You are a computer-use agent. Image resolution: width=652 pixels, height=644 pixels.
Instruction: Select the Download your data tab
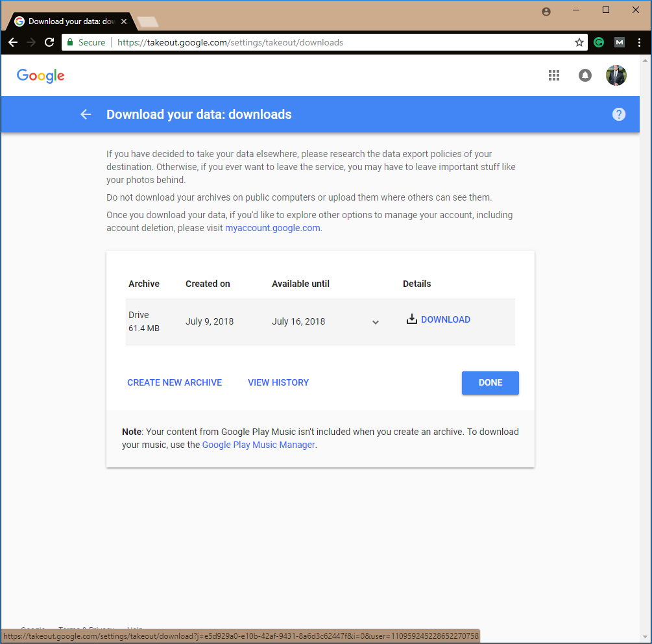(x=71, y=21)
